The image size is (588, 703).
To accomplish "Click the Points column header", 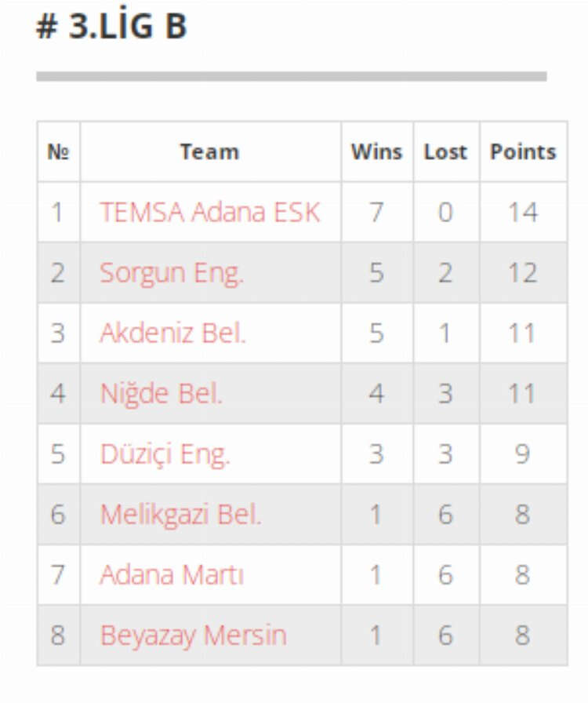I will [x=523, y=152].
